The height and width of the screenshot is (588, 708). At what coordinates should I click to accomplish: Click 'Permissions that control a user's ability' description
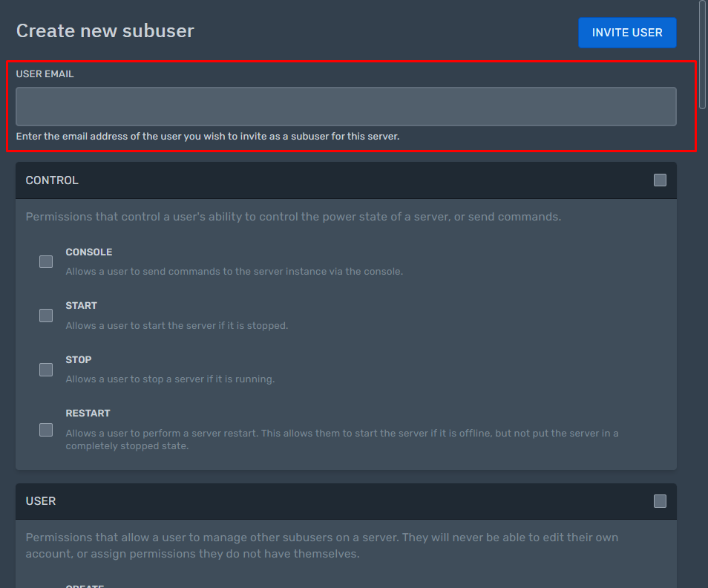293,217
